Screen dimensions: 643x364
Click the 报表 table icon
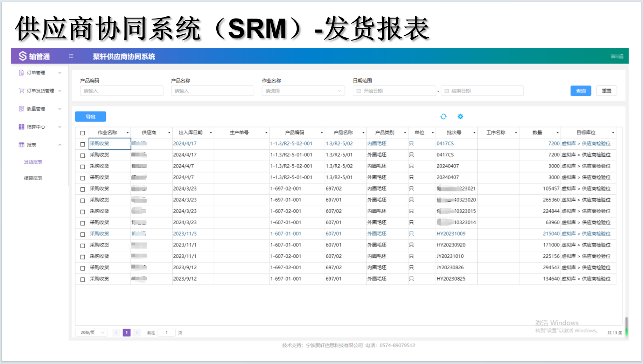(x=21, y=145)
